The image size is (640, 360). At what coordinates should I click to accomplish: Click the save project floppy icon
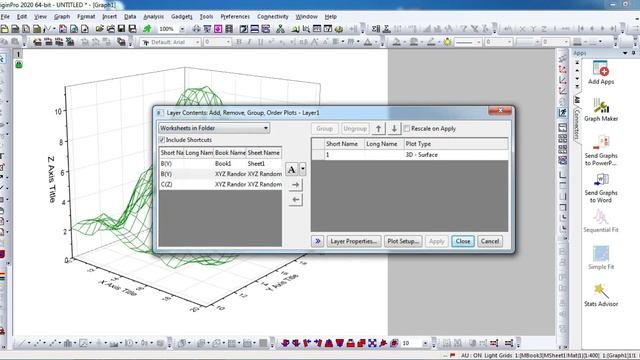click(x=121, y=29)
